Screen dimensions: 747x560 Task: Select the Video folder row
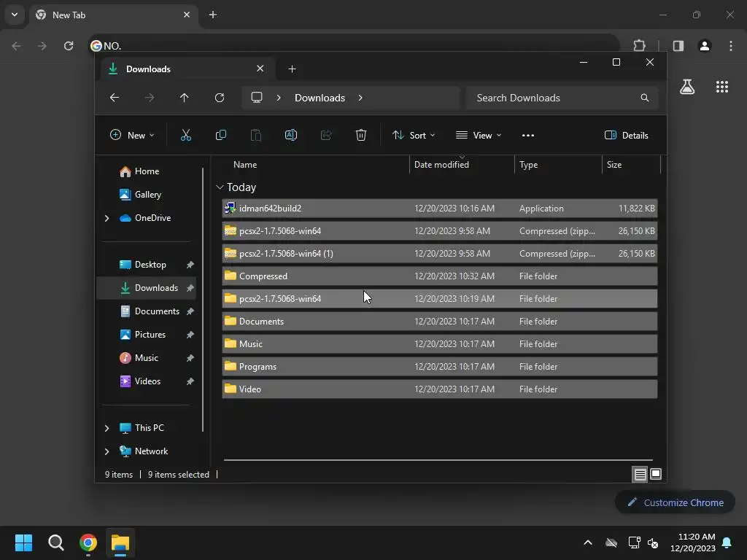click(x=439, y=389)
